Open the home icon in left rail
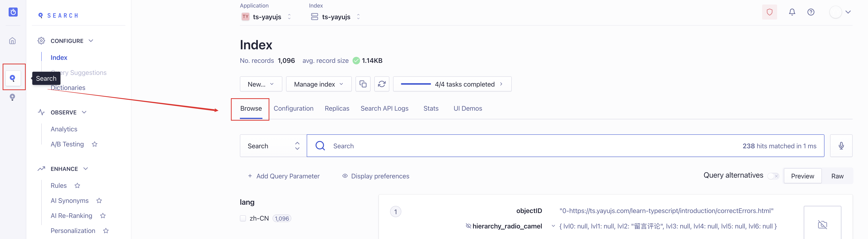The image size is (868, 239). coord(12,41)
